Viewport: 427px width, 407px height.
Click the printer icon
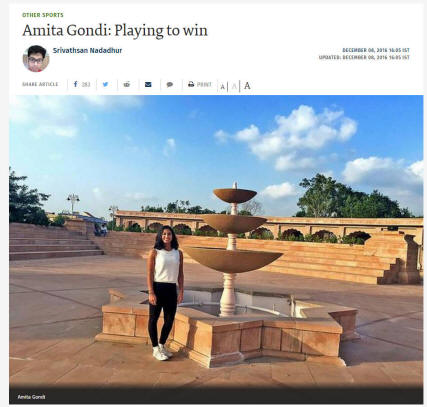pyautogui.click(x=191, y=84)
